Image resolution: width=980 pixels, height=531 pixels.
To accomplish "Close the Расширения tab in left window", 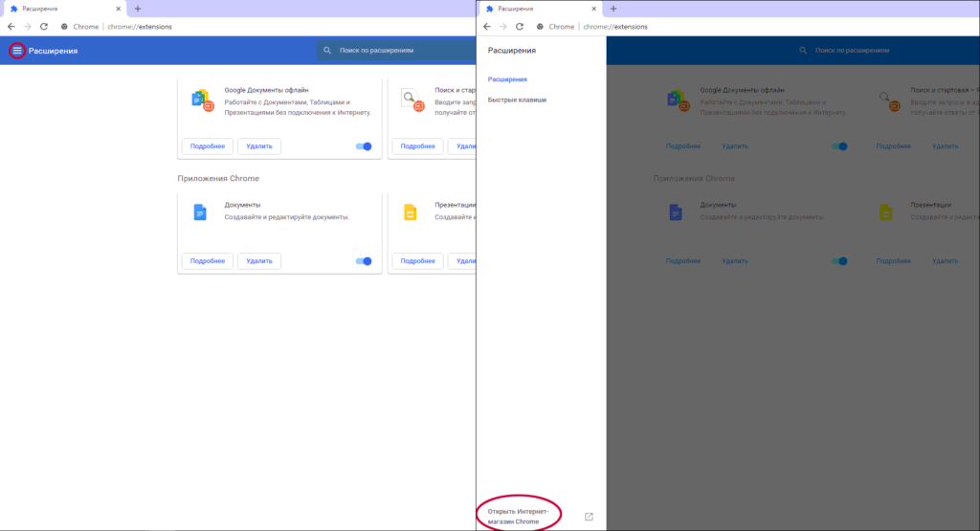I will (x=117, y=9).
